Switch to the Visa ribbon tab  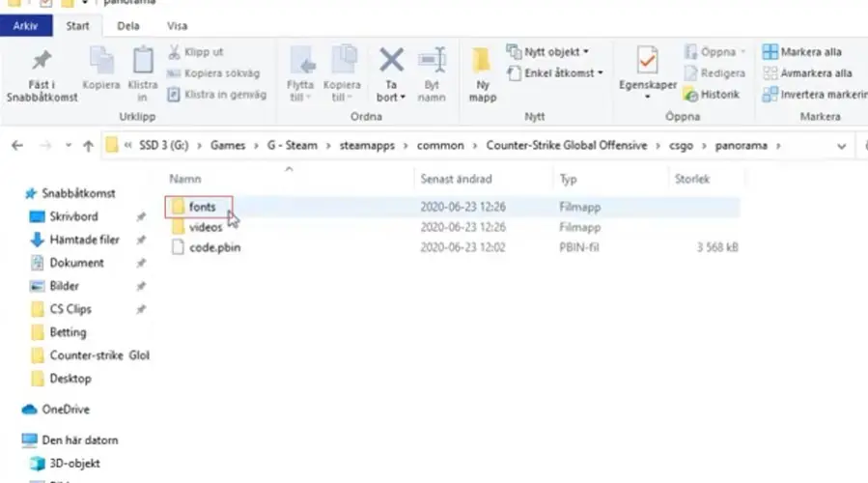(178, 26)
